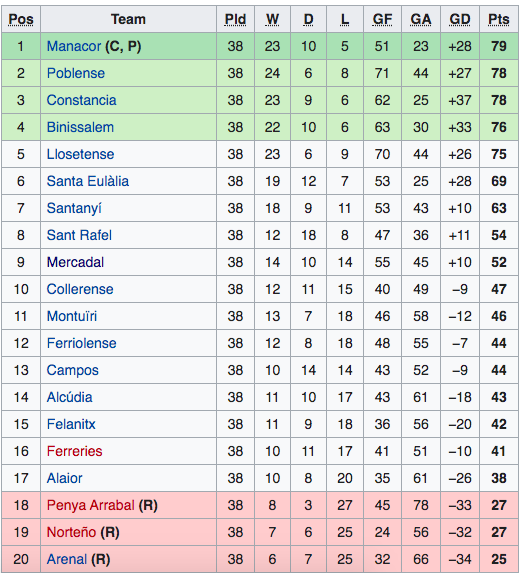The height and width of the screenshot is (573, 524).
Task: Click the Pts column header
Action: [499, 19]
